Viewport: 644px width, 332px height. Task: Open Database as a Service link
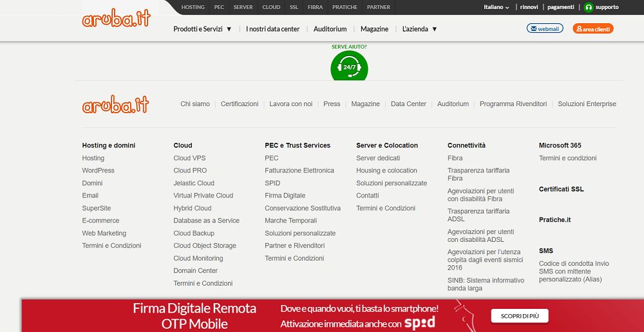206,221
